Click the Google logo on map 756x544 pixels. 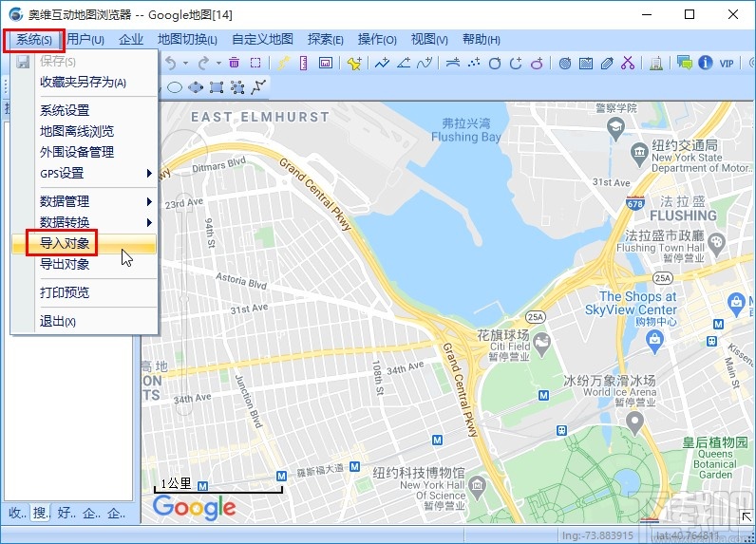tap(195, 508)
